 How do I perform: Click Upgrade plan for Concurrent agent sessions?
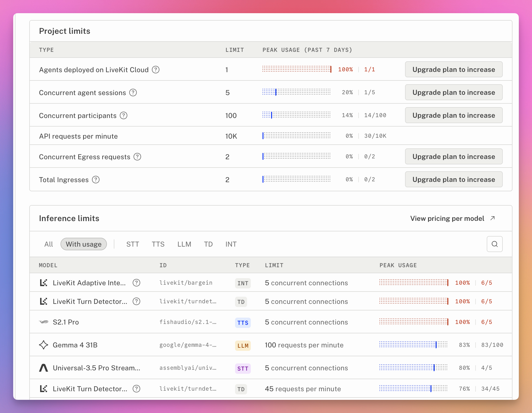[454, 92]
